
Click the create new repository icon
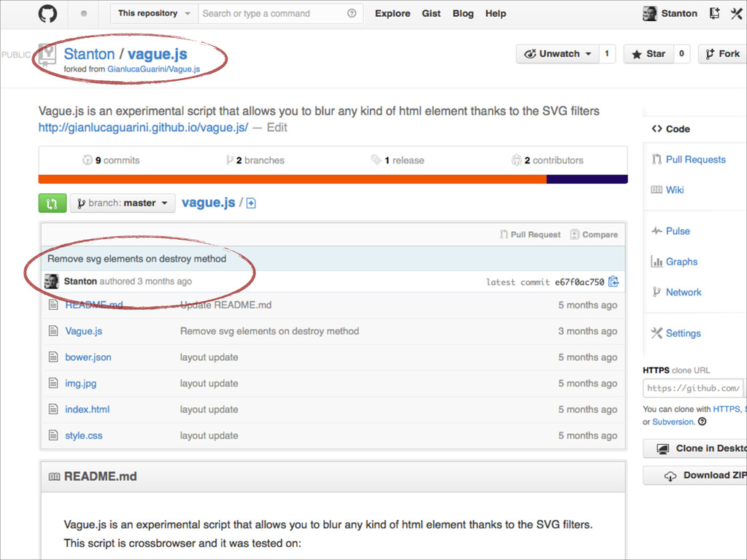pos(714,13)
